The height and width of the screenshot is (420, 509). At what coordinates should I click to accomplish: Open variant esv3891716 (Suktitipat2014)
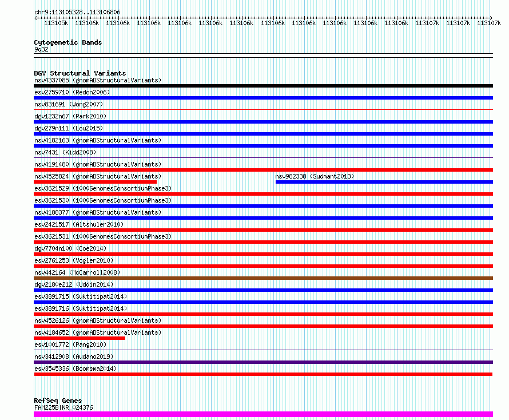pos(81,308)
